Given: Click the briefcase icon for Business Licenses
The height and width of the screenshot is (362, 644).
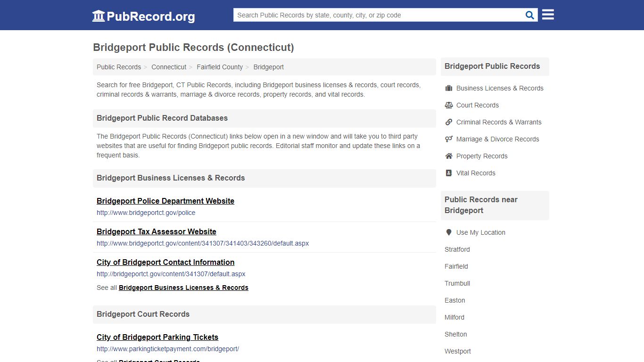Looking at the screenshot, I should click(x=449, y=88).
